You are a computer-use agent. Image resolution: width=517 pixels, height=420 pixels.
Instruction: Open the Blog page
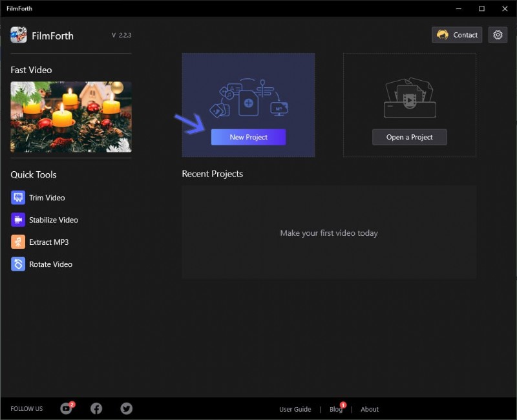click(x=335, y=409)
